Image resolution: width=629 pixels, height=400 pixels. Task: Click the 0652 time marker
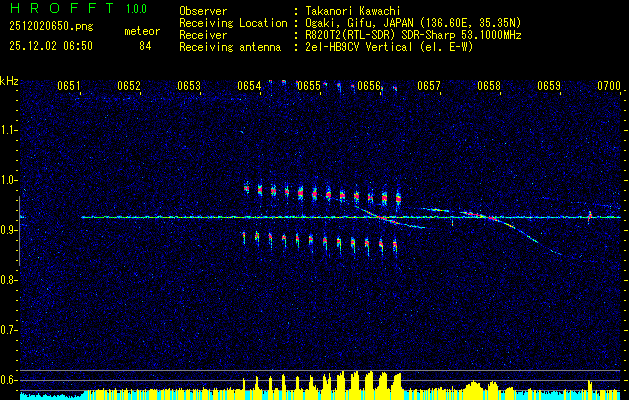click(x=129, y=85)
